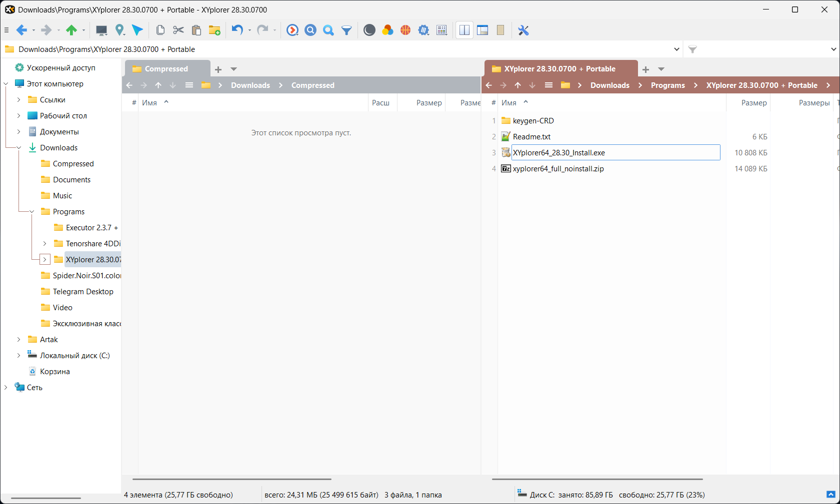
Task: Select the Readme.txt file
Action: coord(531,137)
